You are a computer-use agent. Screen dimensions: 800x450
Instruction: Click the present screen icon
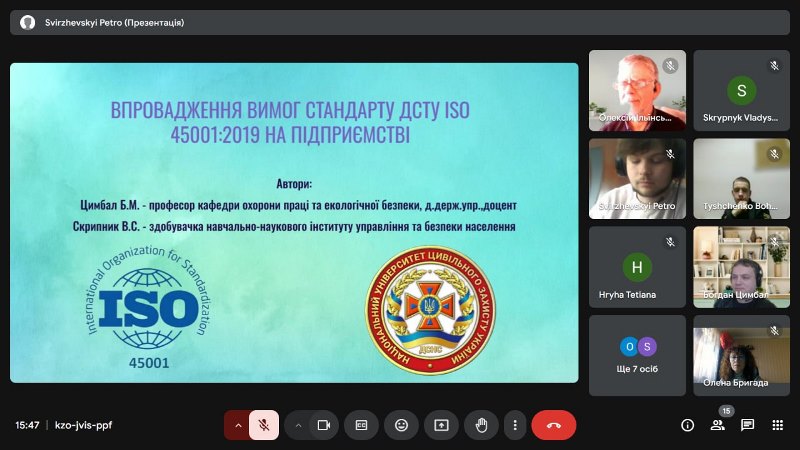441,425
